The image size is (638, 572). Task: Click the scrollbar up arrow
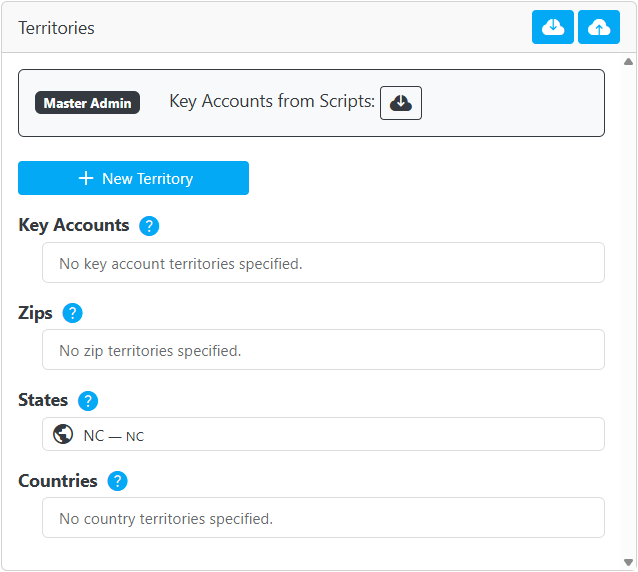627,61
